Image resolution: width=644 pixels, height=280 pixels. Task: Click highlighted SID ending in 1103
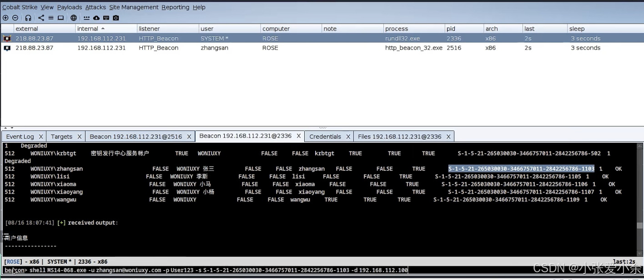click(x=521, y=169)
